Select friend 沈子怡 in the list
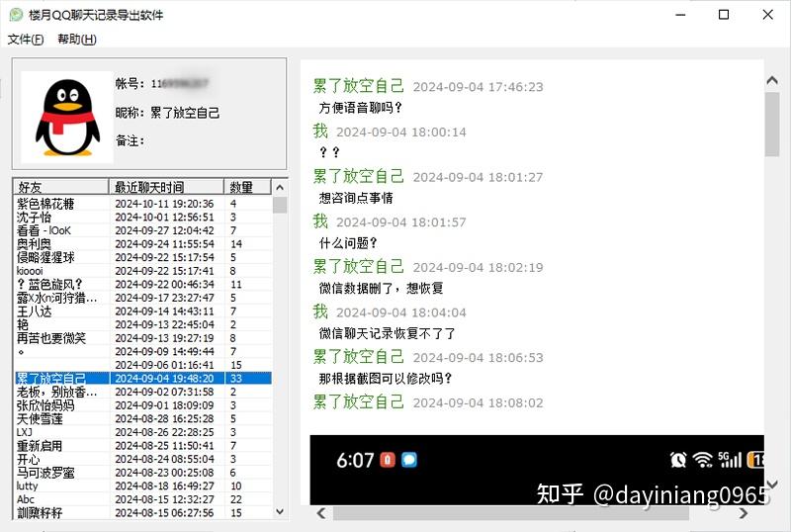Screen dimensions: 791x532 tap(34, 217)
